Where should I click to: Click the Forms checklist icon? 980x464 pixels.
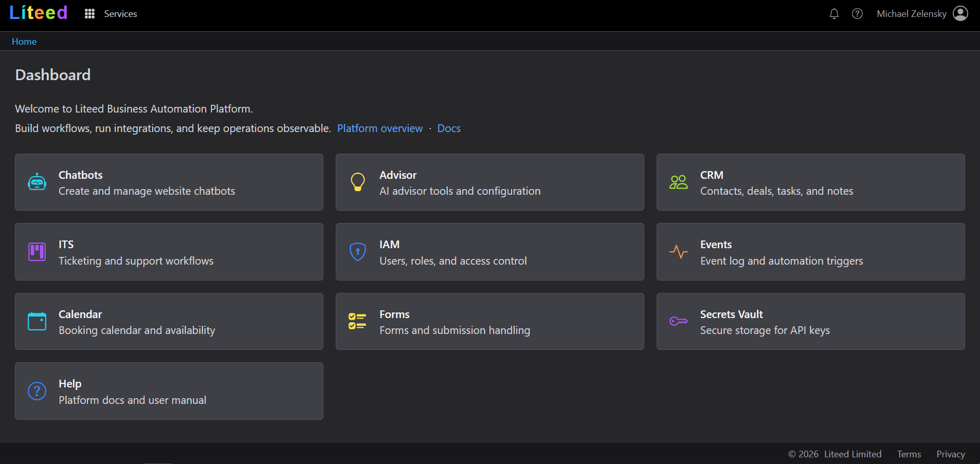(x=358, y=321)
